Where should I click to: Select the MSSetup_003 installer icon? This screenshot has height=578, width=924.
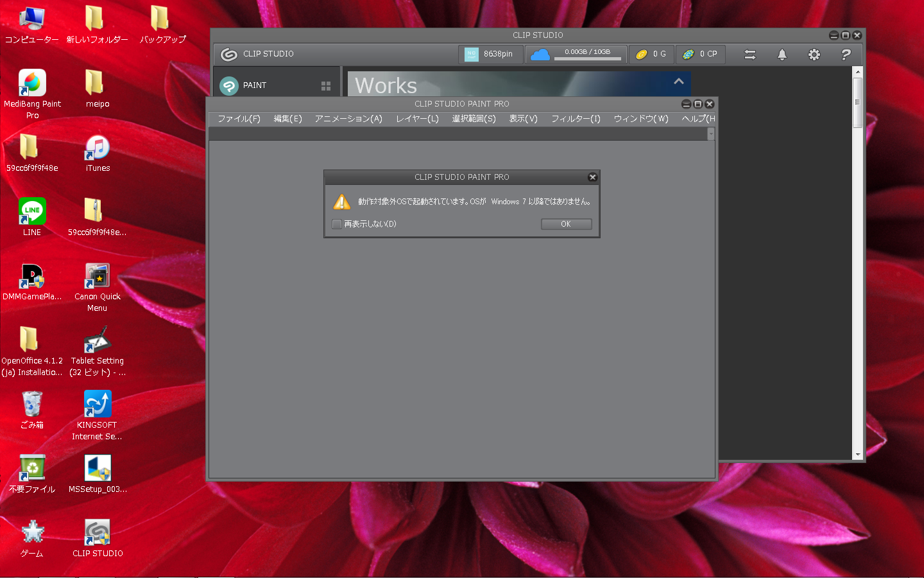(x=98, y=474)
